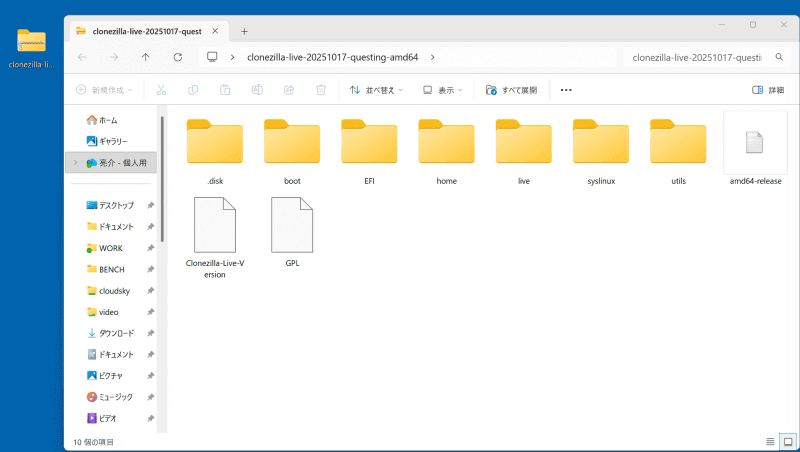This screenshot has height=452, width=800.
Task: Click the Share icon in toolbar
Action: click(x=289, y=90)
